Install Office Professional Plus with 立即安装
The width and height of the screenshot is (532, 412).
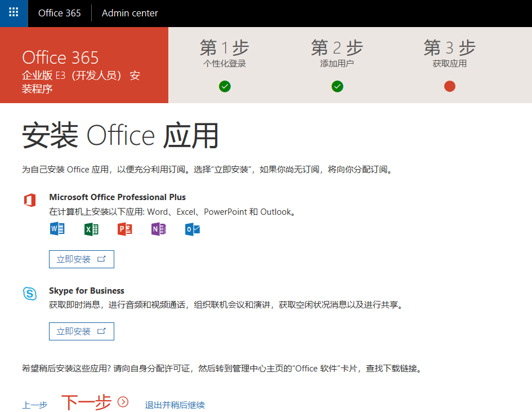[x=82, y=259]
